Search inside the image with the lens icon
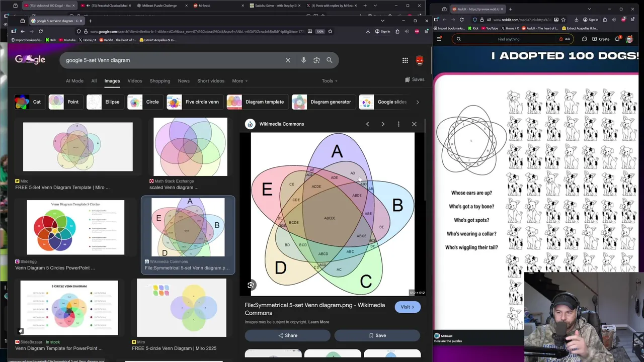The image size is (644, 362). click(x=251, y=285)
